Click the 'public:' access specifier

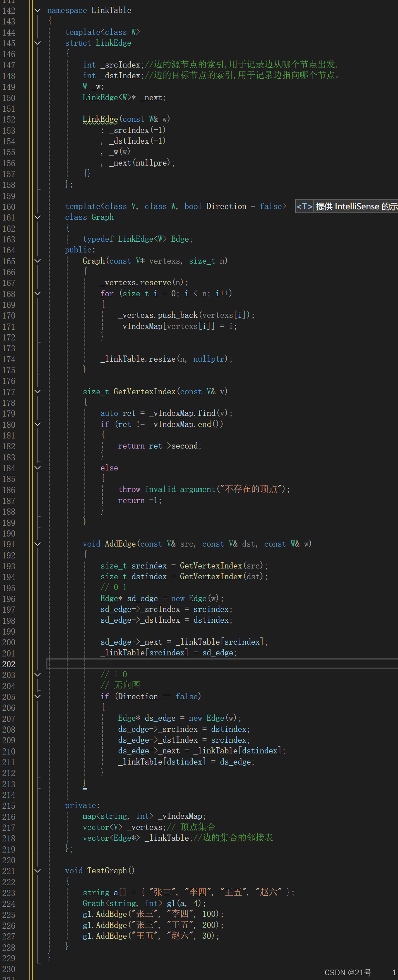pyautogui.click(x=80, y=250)
